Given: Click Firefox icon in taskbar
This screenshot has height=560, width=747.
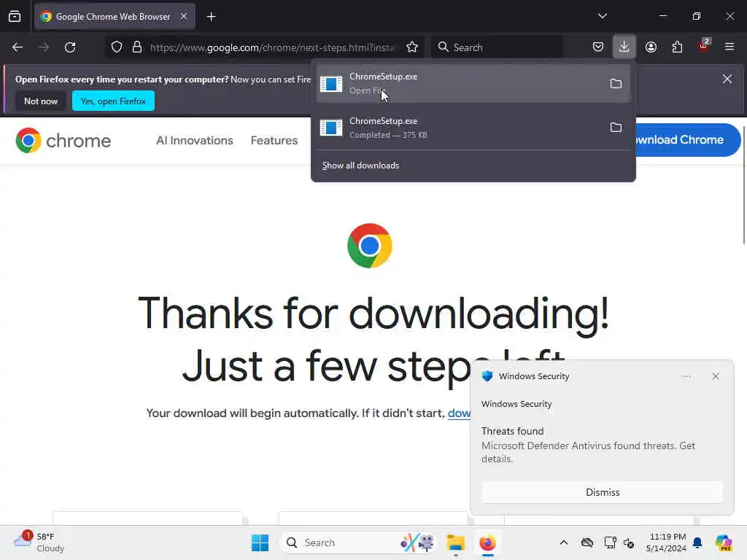Looking at the screenshot, I should tap(487, 542).
